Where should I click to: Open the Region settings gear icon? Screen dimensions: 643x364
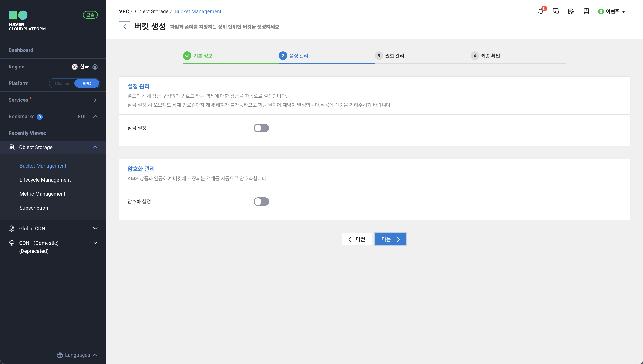[x=95, y=67]
